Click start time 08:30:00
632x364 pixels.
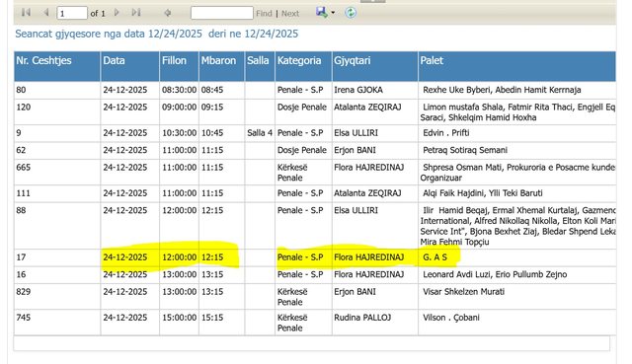pos(180,90)
